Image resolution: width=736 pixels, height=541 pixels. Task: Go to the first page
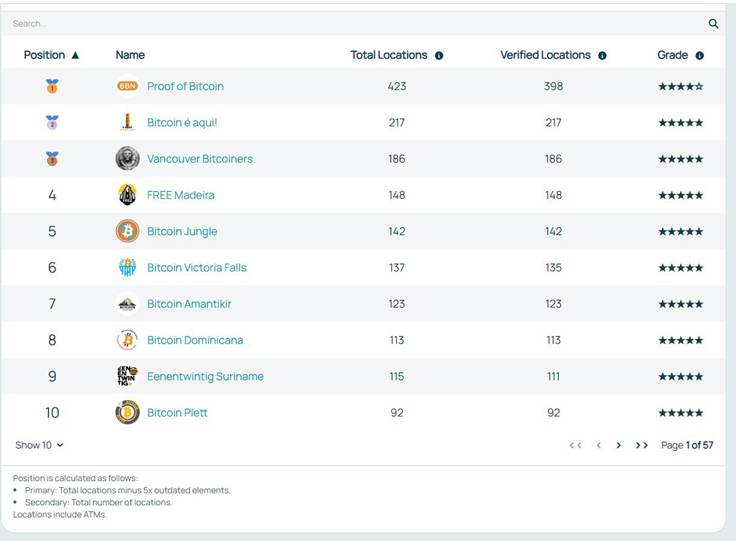[x=575, y=445]
